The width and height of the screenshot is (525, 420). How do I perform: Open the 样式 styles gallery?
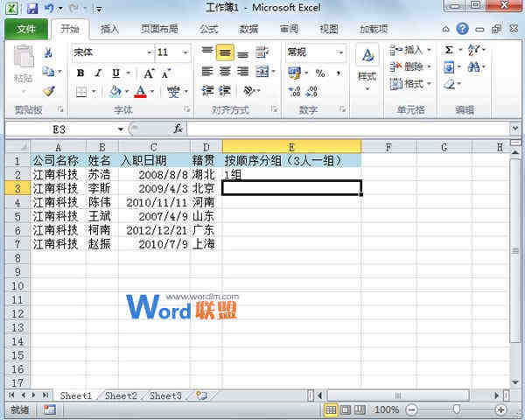pos(367,68)
